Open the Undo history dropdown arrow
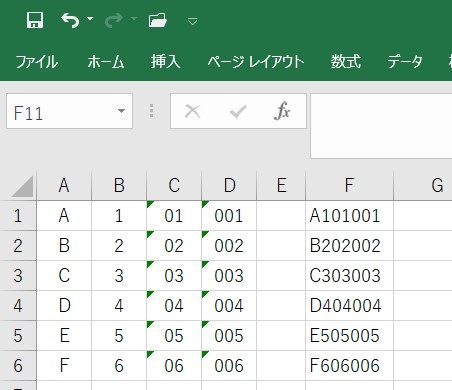Image resolution: width=452 pixels, height=390 pixels. (x=90, y=19)
